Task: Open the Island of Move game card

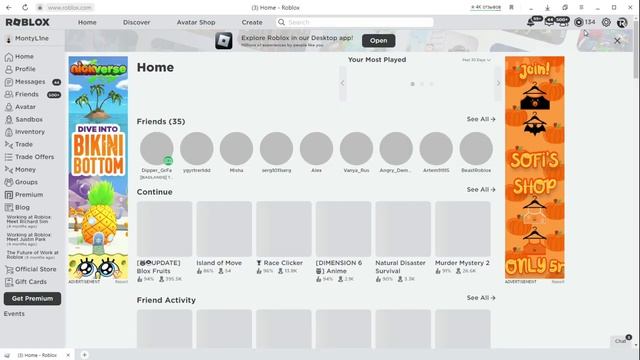Action: [x=224, y=238]
